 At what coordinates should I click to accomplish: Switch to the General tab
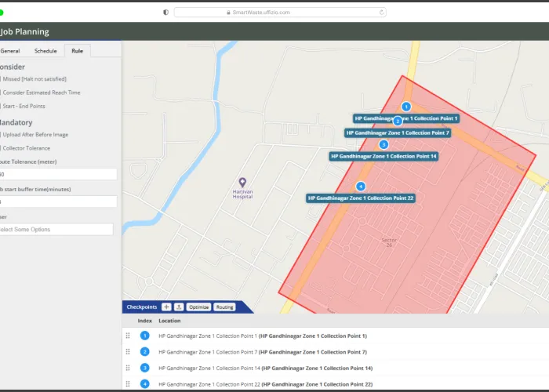(x=10, y=50)
